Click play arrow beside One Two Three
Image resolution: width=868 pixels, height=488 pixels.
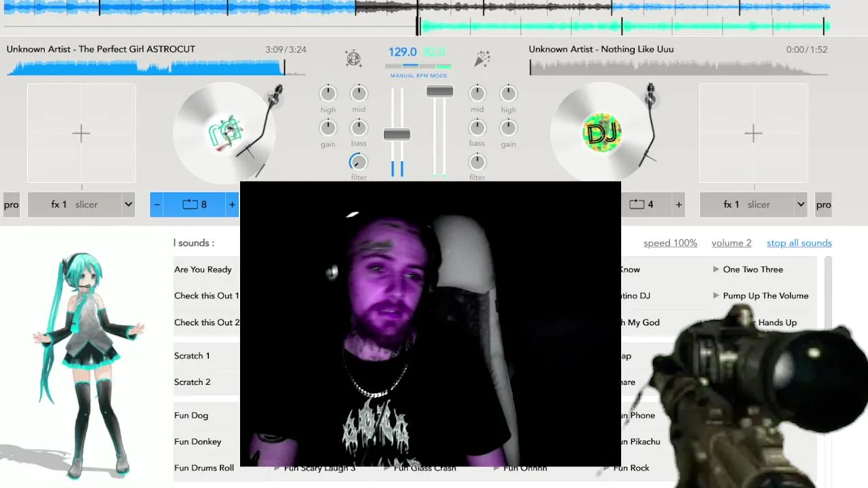[716, 269]
